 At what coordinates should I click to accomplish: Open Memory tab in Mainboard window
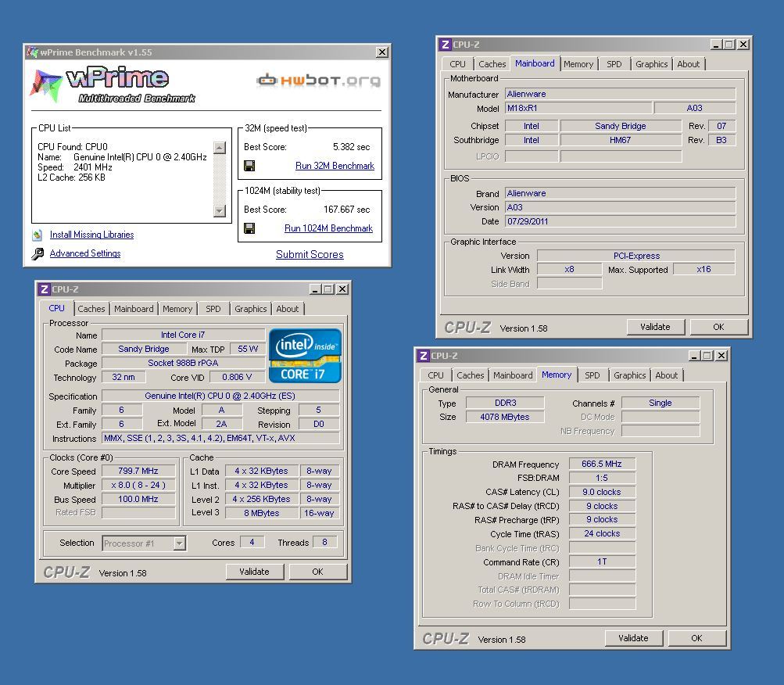578,64
